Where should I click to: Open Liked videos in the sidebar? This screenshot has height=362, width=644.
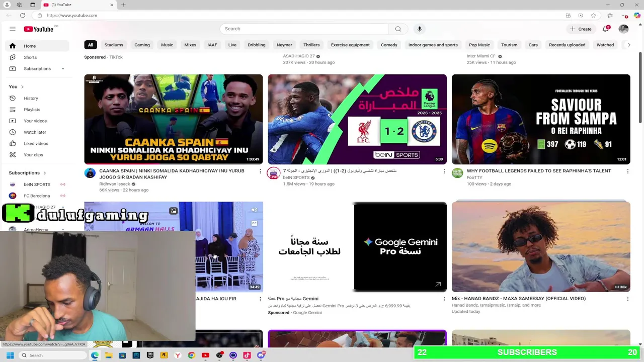(36, 143)
